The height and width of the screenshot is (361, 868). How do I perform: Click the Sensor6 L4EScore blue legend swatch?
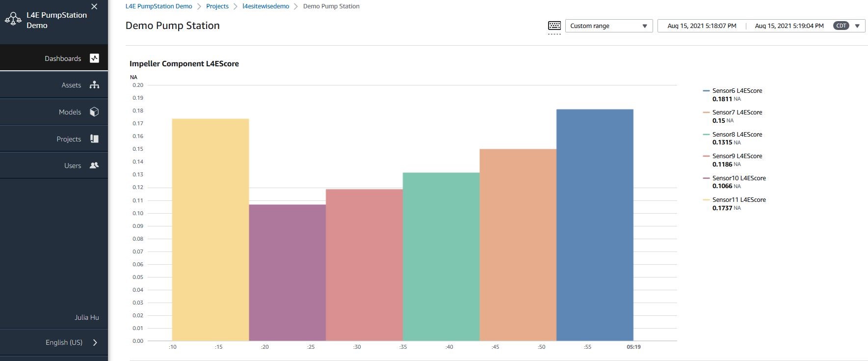click(706, 91)
